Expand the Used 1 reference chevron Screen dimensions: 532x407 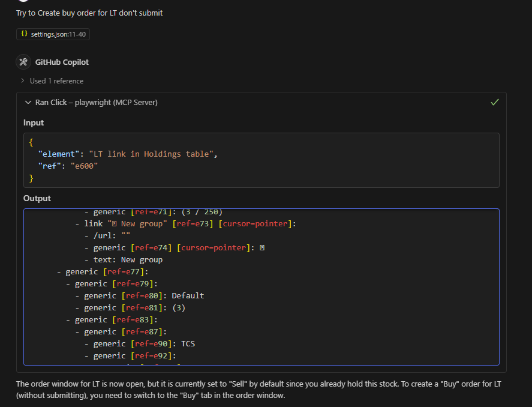(23, 81)
